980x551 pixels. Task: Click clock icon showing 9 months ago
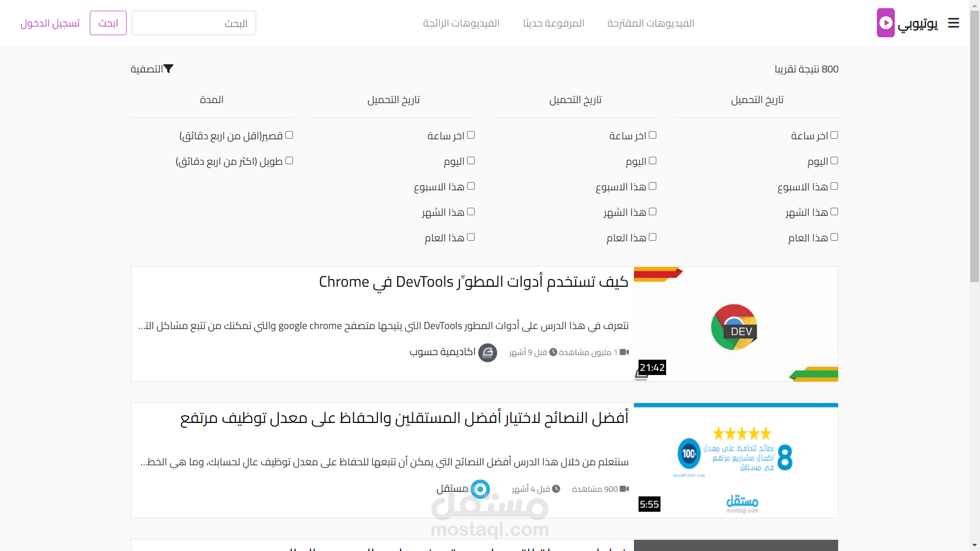click(x=553, y=353)
